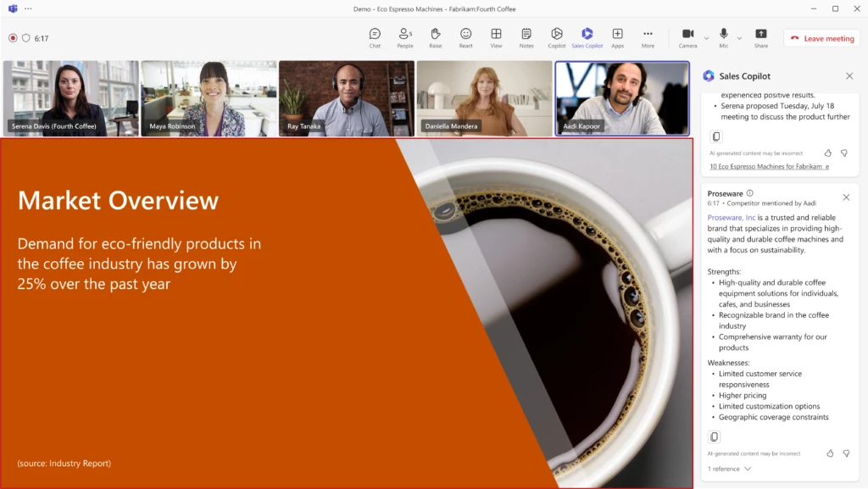
Task: Launch Copilot from the toolbar
Action: (557, 36)
